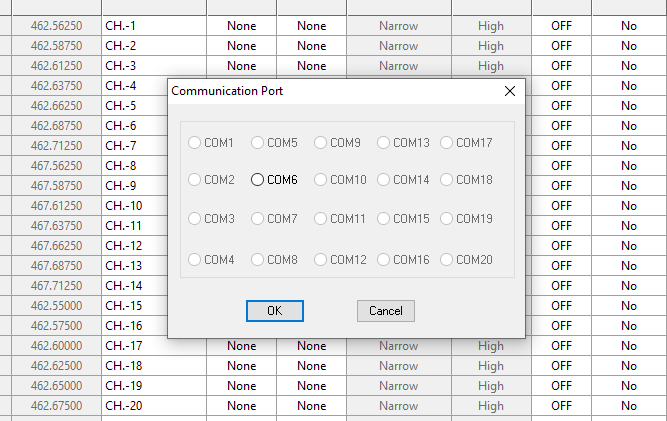Select channel name CH.-1 cell
The height and width of the screenshot is (421, 667).
click(x=154, y=26)
